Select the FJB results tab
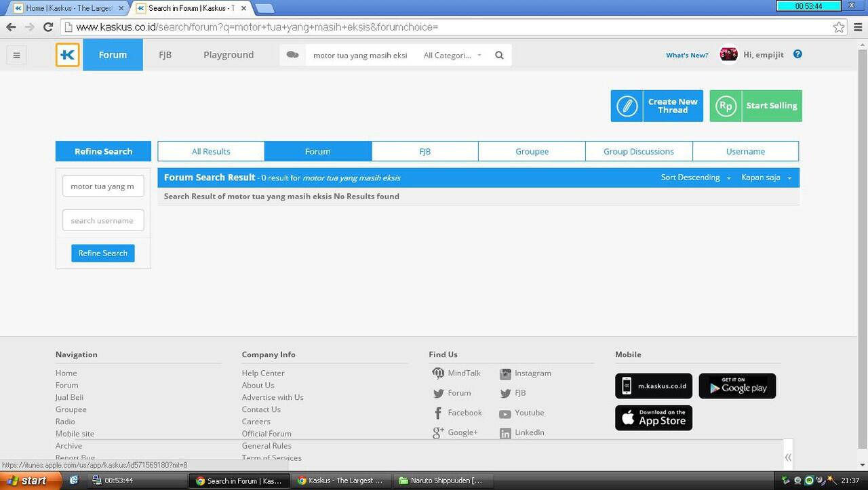The width and height of the screenshot is (868, 490). click(425, 151)
